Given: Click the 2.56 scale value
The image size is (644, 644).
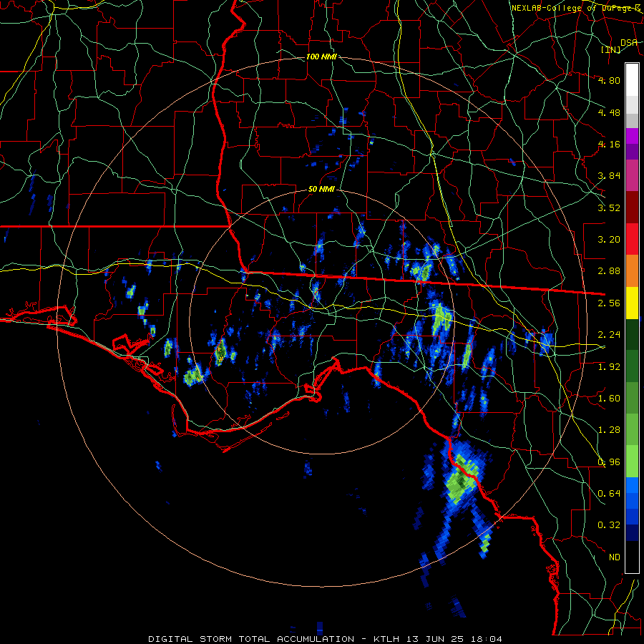Looking at the screenshot, I should pos(609,303).
